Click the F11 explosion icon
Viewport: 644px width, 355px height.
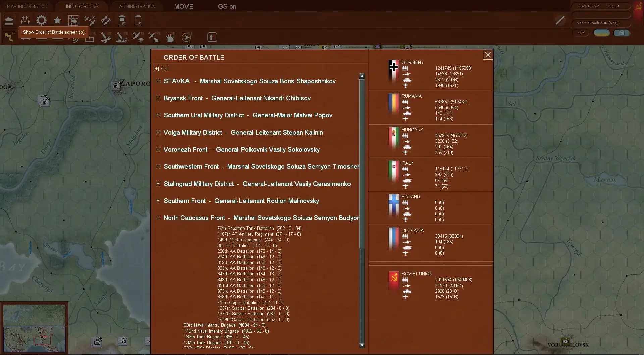point(170,37)
